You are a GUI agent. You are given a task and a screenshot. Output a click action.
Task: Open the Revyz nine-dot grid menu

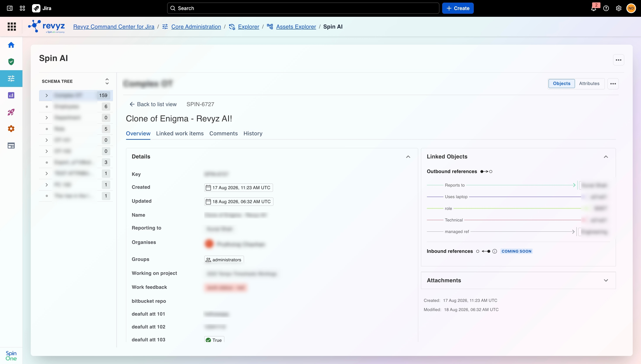[x=12, y=27]
